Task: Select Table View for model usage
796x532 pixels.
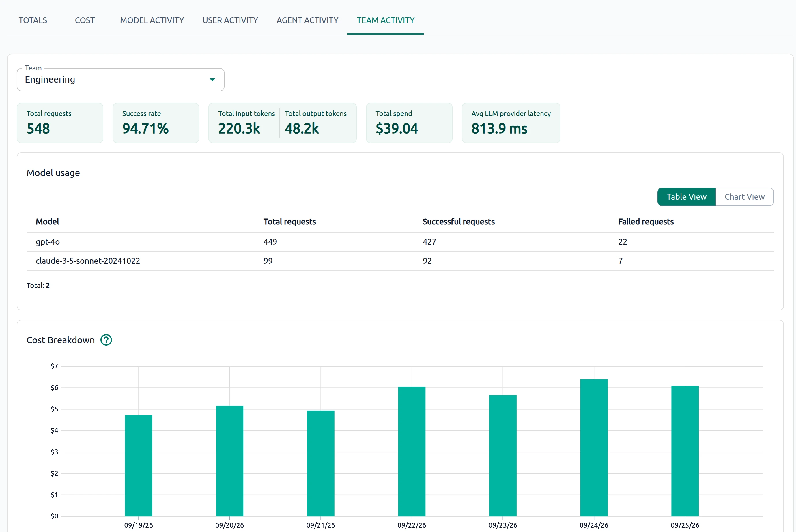Action: click(686, 197)
